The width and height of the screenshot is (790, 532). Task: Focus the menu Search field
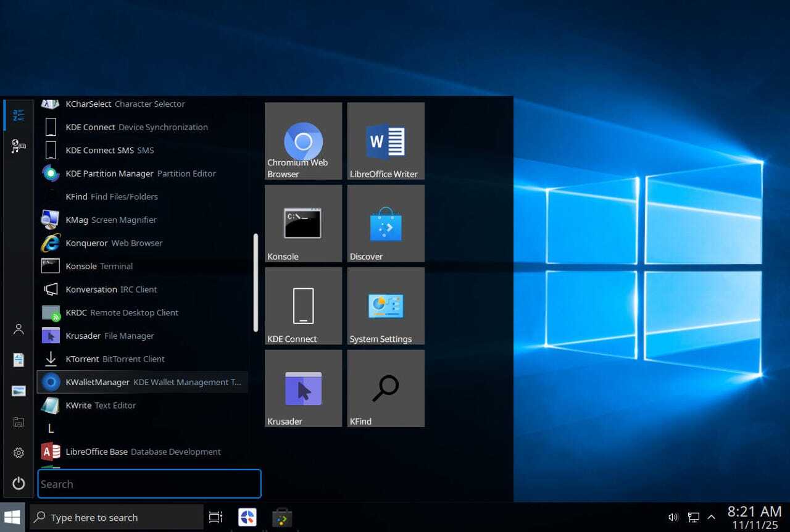(x=149, y=484)
